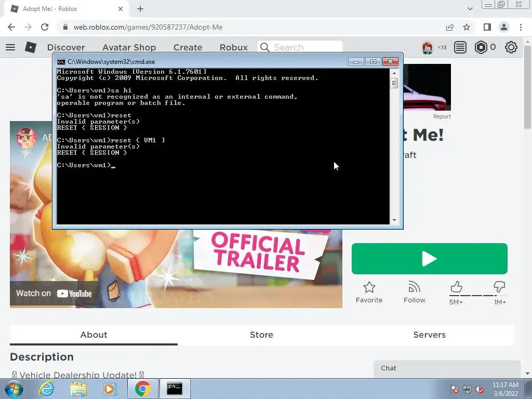Focus the Roblox Search field
The height and width of the screenshot is (399, 532).
(x=300, y=47)
